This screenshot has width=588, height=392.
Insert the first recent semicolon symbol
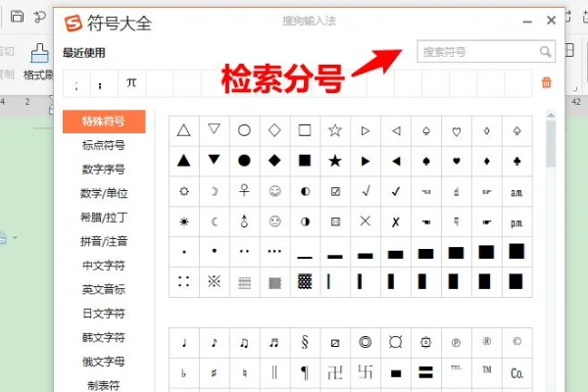(76, 83)
